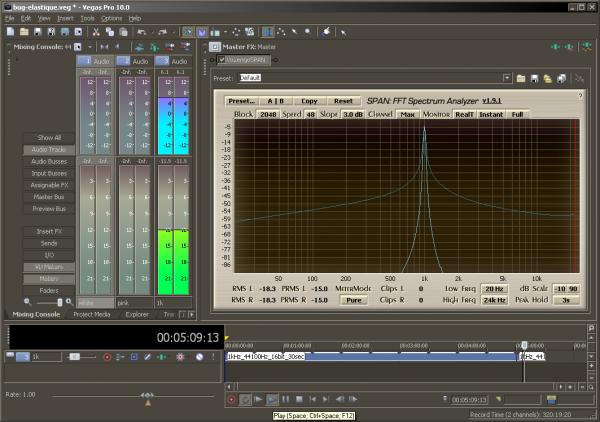Open Mixing Console dropdown arrow
Viewport: 600px width, 422px height.
tap(90, 47)
